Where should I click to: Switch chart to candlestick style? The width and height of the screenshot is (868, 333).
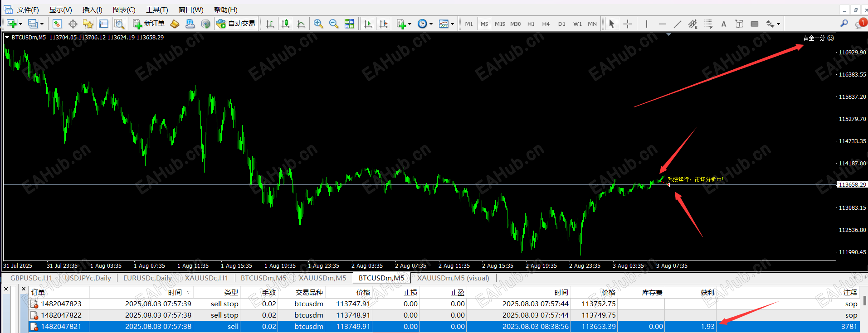coord(286,24)
